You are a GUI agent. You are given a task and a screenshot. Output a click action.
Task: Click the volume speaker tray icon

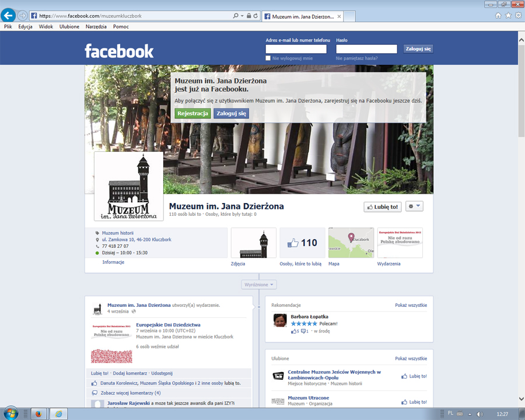[480, 414]
